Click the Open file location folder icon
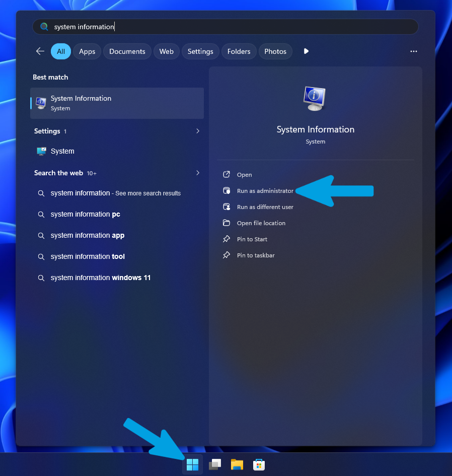Screen dimensions: 452x476 tap(227, 223)
